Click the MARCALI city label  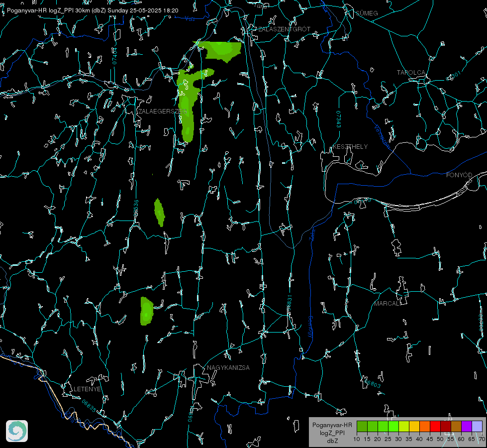point(387,304)
